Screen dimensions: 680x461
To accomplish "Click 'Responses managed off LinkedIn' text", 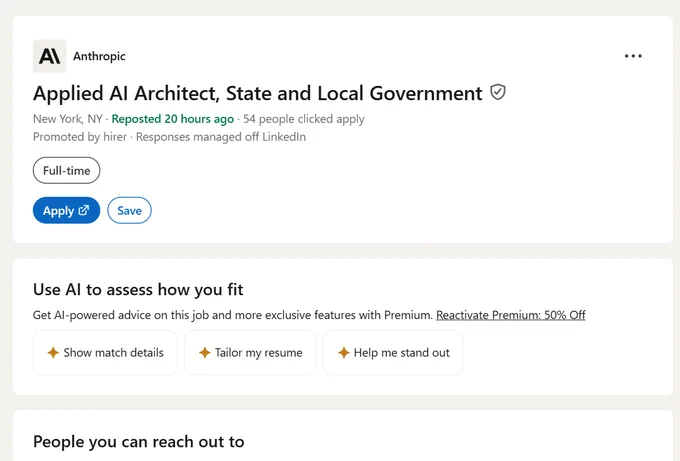I will pyautogui.click(x=221, y=137).
